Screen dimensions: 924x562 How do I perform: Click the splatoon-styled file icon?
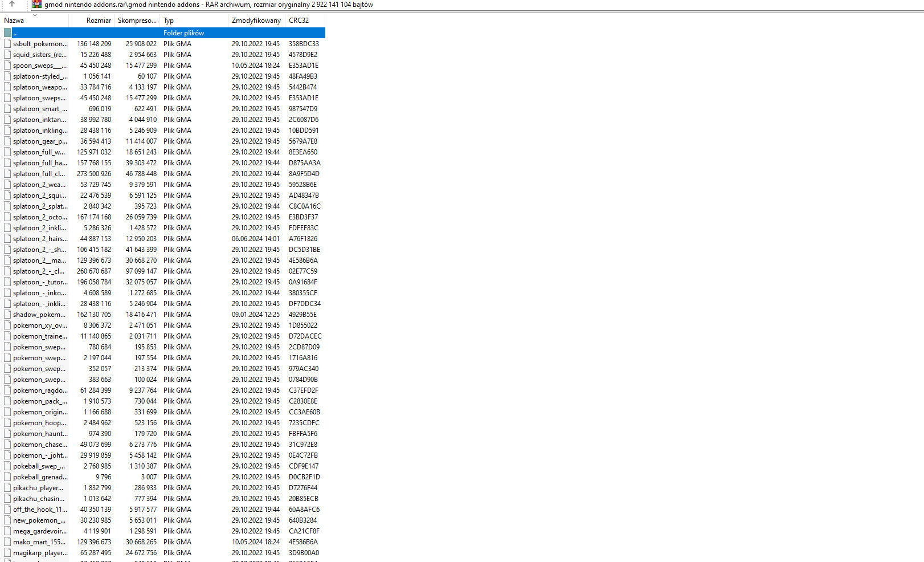click(6, 76)
